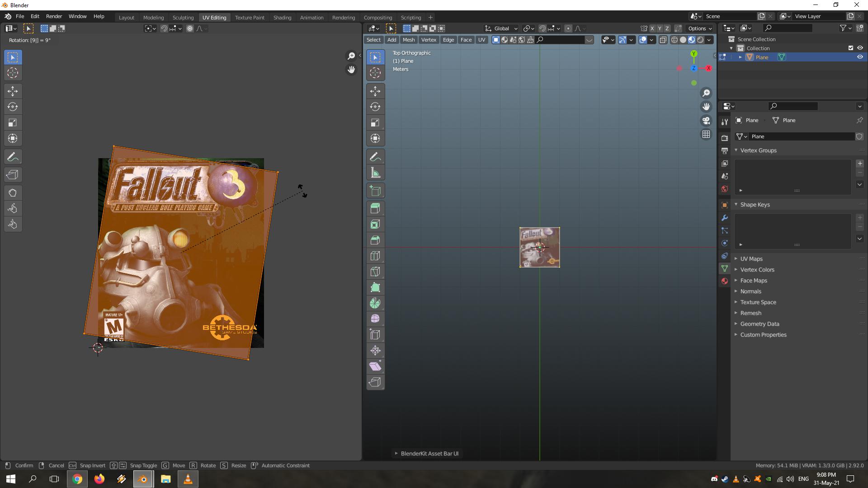Toggle Y mirror axis in 3D viewport header
The width and height of the screenshot is (868, 488).
coord(659,28)
